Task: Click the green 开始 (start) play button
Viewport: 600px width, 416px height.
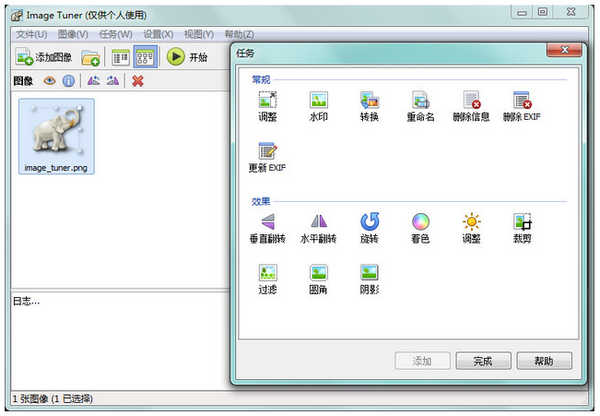Action: (187, 57)
